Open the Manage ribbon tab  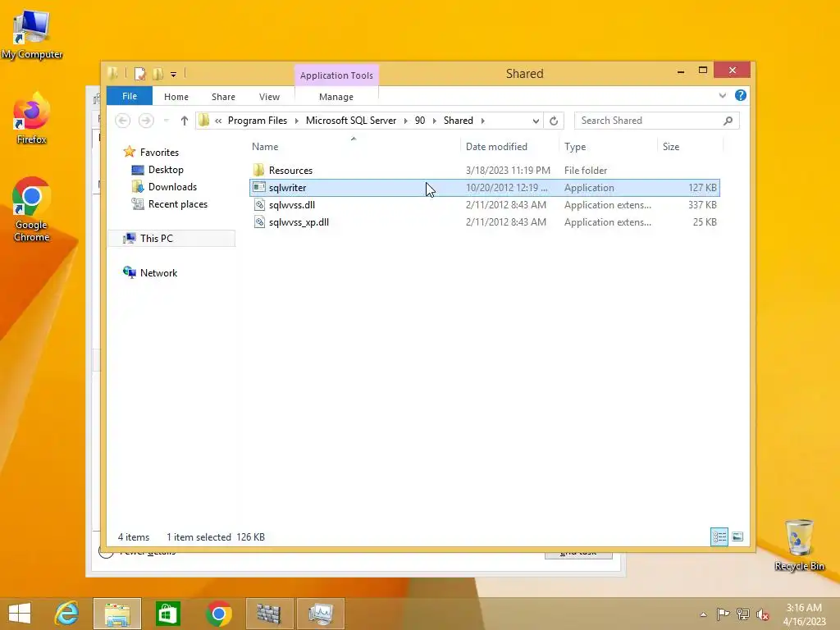tap(336, 97)
